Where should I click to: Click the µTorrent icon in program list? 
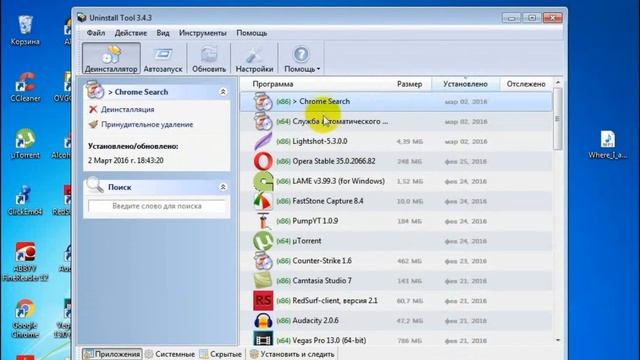(263, 241)
